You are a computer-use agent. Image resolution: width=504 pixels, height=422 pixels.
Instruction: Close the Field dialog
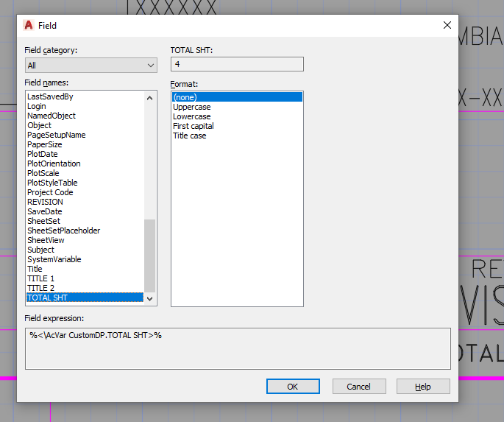click(447, 25)
